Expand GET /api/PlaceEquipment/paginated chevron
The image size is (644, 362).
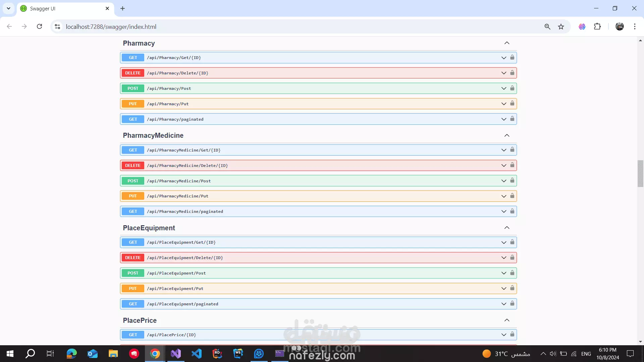click(504, 304)
